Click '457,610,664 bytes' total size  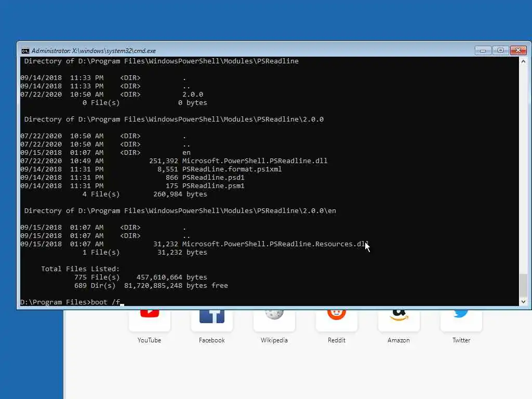[x=171, y=277]
